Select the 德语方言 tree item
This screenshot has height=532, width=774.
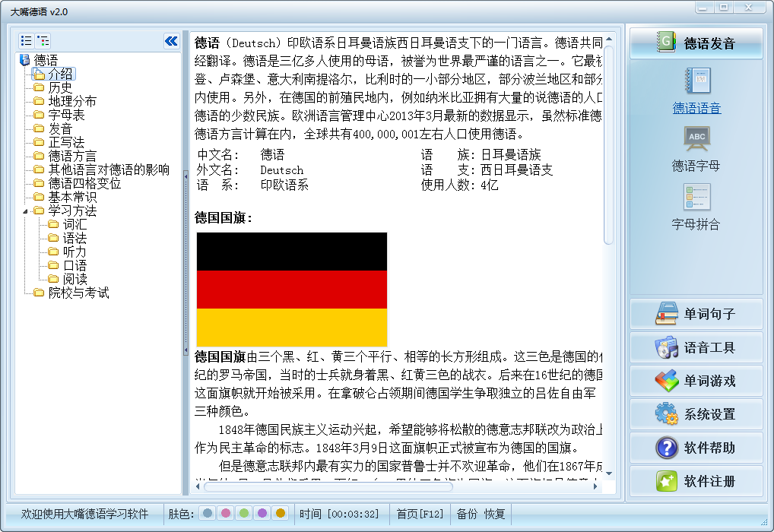pos(72,156)
